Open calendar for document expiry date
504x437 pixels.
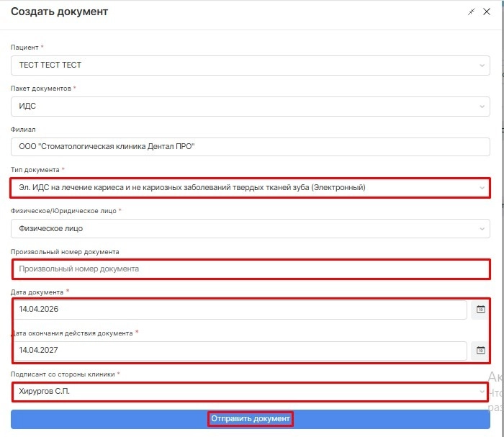pos(481,351)
